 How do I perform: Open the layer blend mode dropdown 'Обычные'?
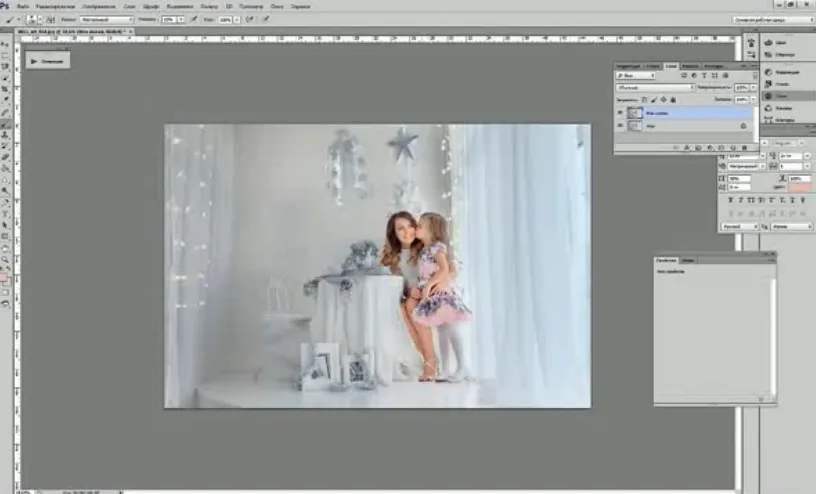point(655,87)
